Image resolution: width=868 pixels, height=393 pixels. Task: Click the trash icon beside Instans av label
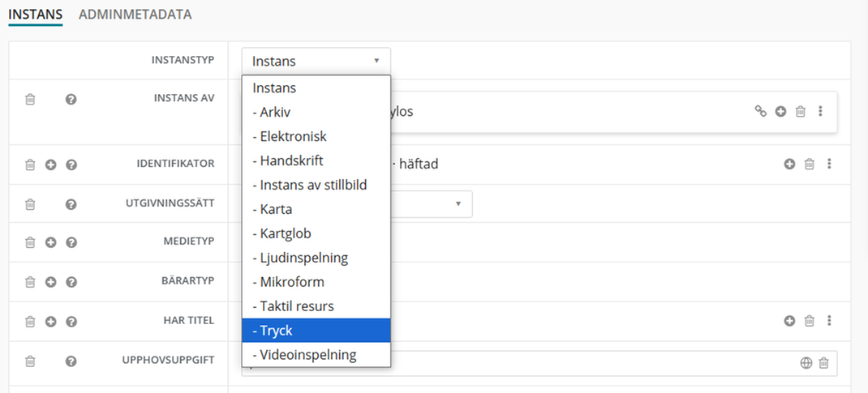[x=30, y=99]
